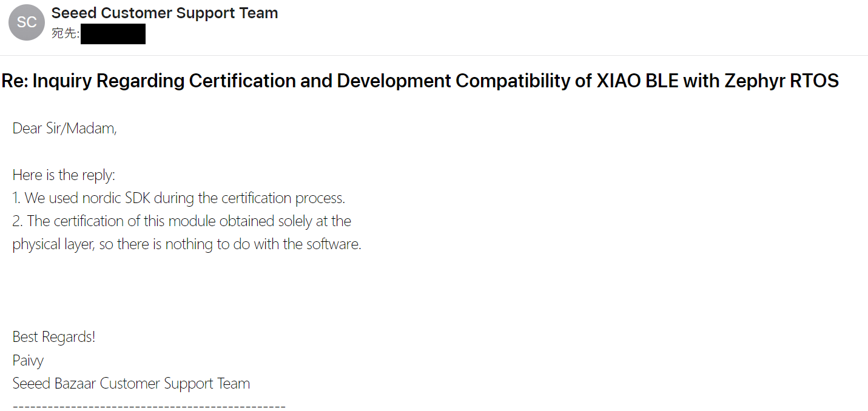Screen dimensions: 868x411
Task: Click the 宛先 recipient label
Action: 65,33
